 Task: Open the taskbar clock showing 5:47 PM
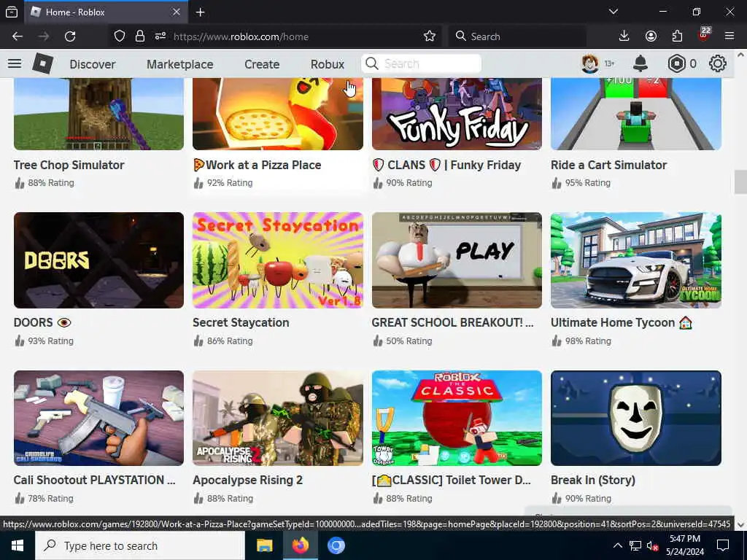coord(684,545)
